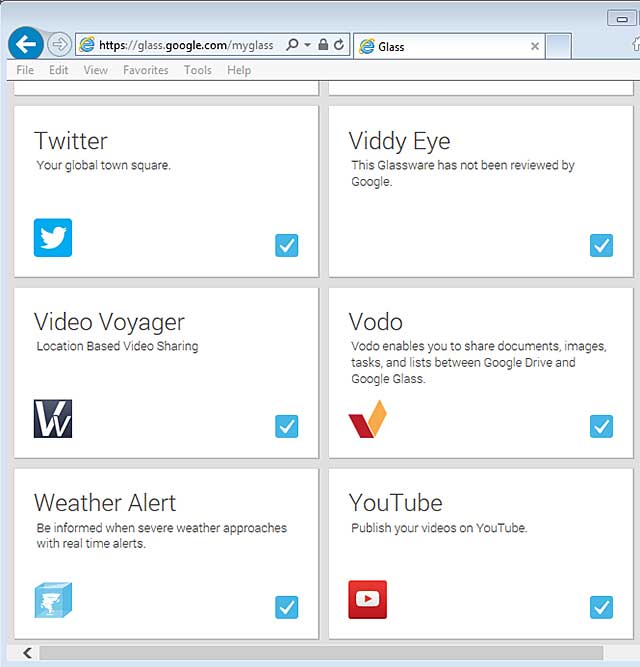Disable the Weather Alert checkbox

[287, 607]
